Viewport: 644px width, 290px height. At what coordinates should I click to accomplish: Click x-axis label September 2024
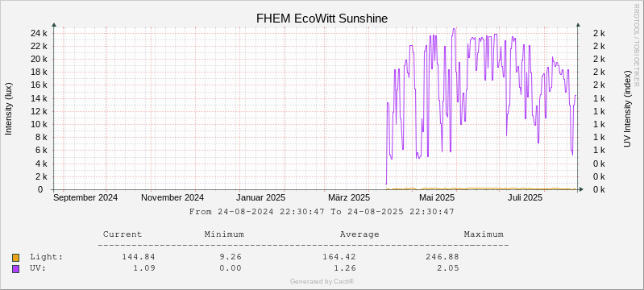tap(85, 197)
